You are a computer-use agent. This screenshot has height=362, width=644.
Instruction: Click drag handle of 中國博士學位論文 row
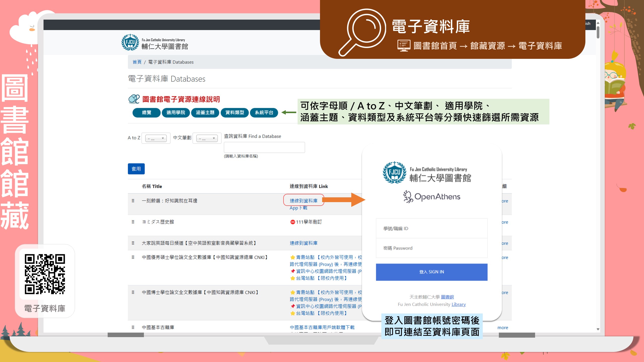133,292
